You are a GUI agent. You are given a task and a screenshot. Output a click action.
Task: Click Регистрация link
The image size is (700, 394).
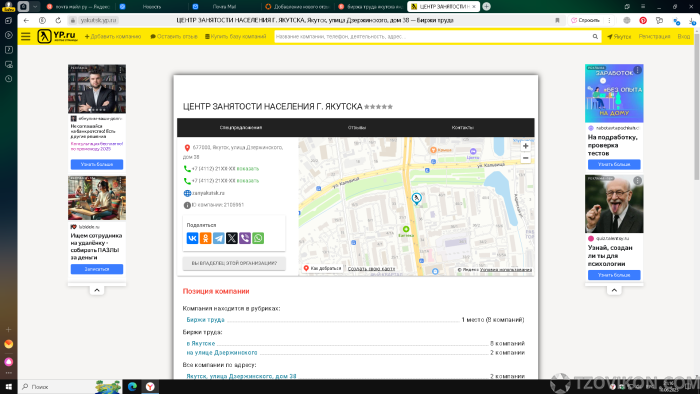click(654, 37)
